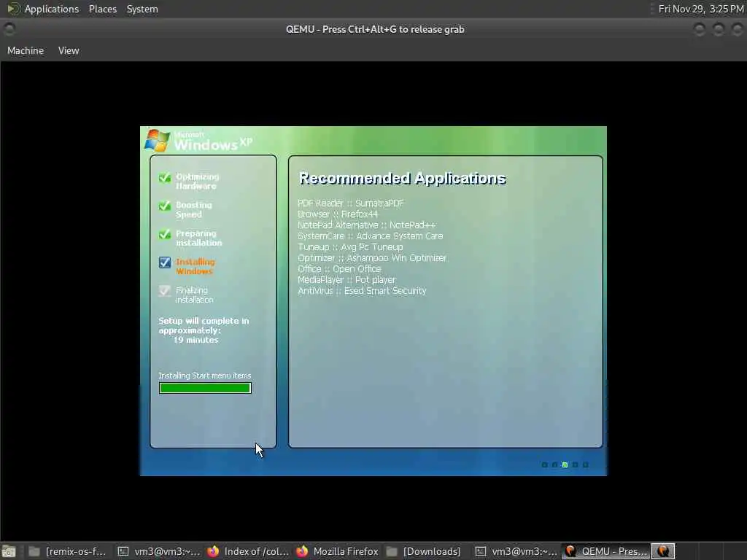Click 'Tuneup :: Avg Pc Tuneup' line
747x560 pixels.
[x=350, y=247]
